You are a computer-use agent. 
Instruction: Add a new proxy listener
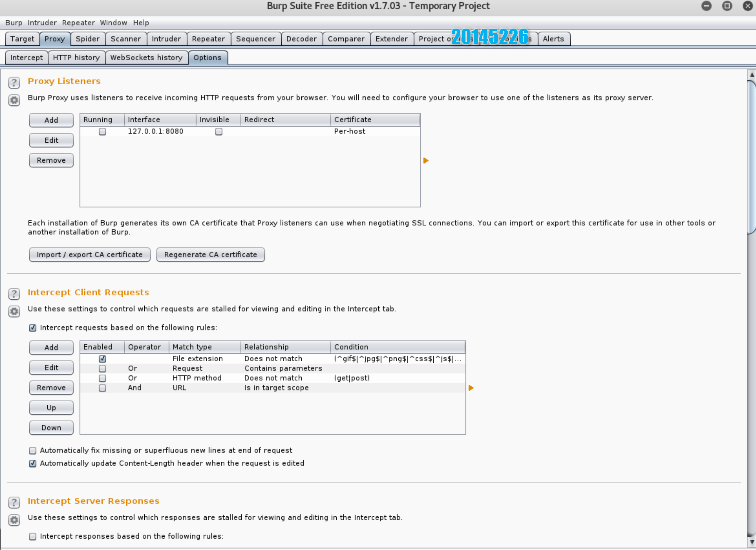[51, 120]
